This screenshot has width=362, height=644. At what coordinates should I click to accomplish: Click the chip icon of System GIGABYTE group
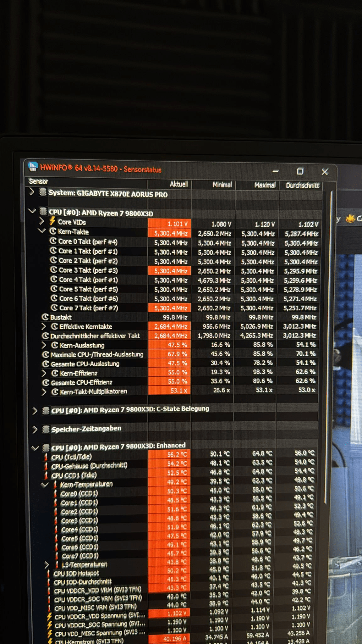click(43, 192)
